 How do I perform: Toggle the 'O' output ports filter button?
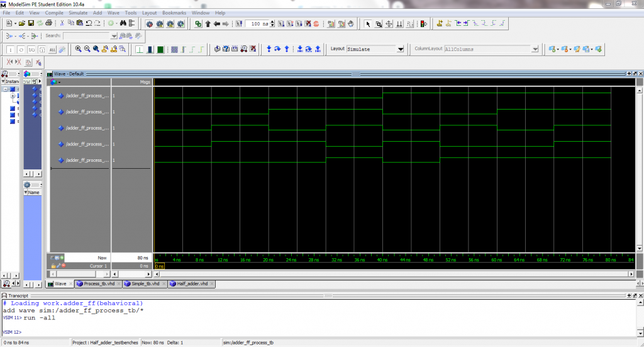[x=21, y=50]
